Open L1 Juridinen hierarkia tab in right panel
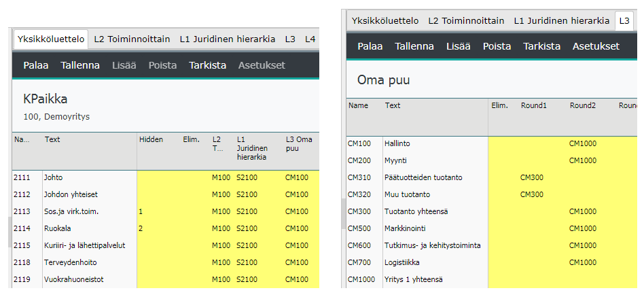 pos(561,21)
